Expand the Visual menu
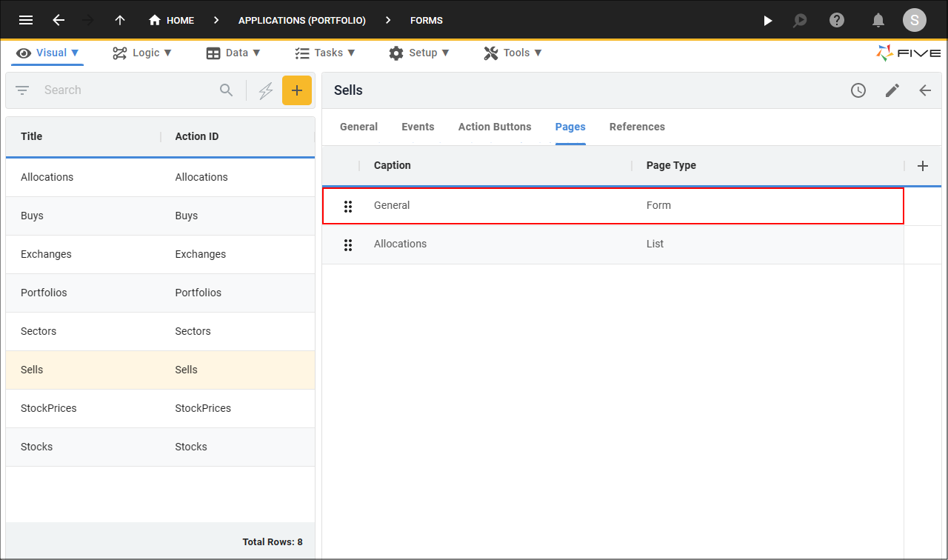This screenshot has width=948, height=560. (47, 53)
